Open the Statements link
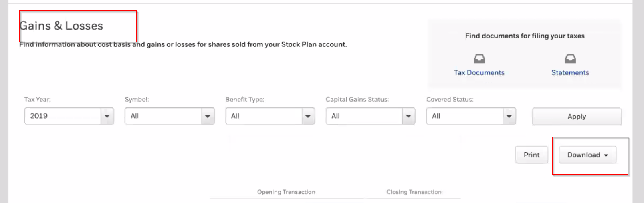This screenshot has height=203, width=644. click(570, 72)
